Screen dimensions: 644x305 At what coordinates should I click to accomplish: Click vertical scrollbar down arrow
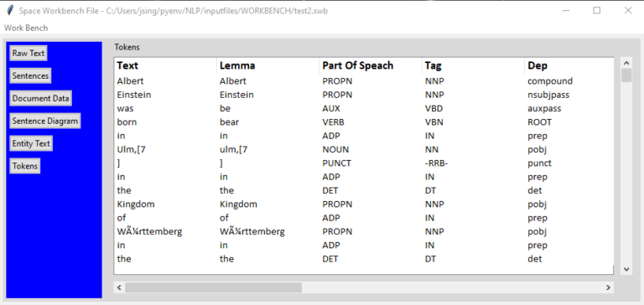pyautogui.click(x=626, y=269)
